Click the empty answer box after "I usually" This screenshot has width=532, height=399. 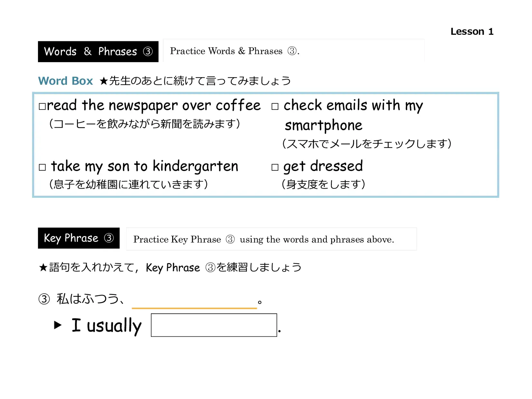point(214,325)
